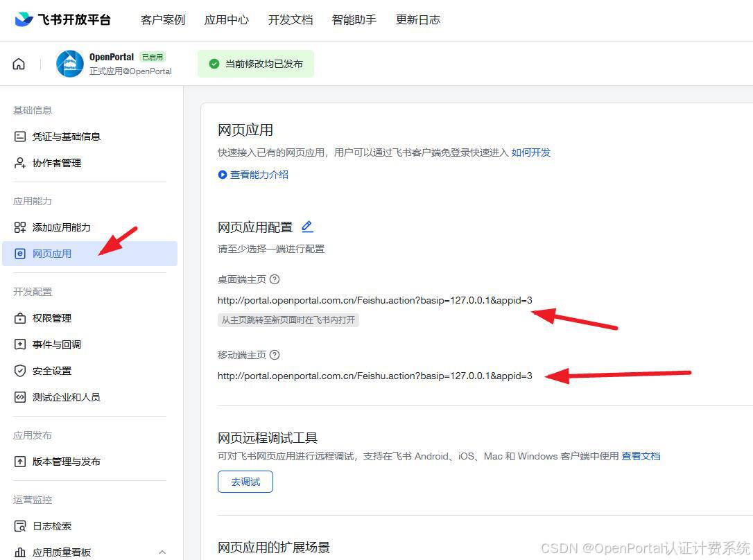Click the green check status icon
Image resolution: width=753 pixels, height=560 pixels.
coord(214,64)
